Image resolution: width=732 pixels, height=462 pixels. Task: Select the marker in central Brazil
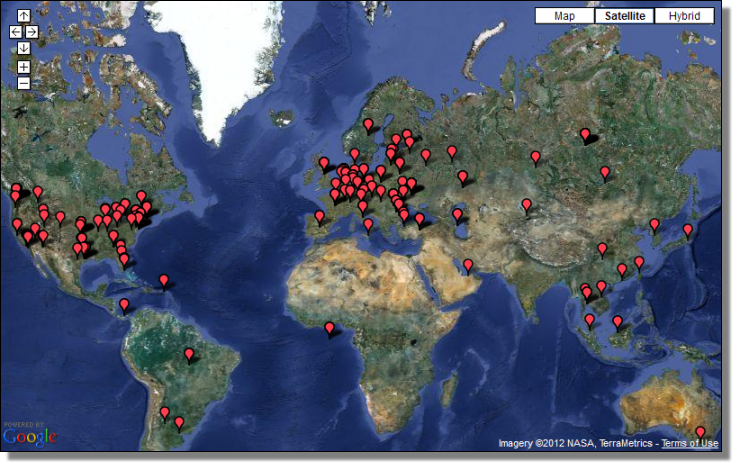point(189,355)
